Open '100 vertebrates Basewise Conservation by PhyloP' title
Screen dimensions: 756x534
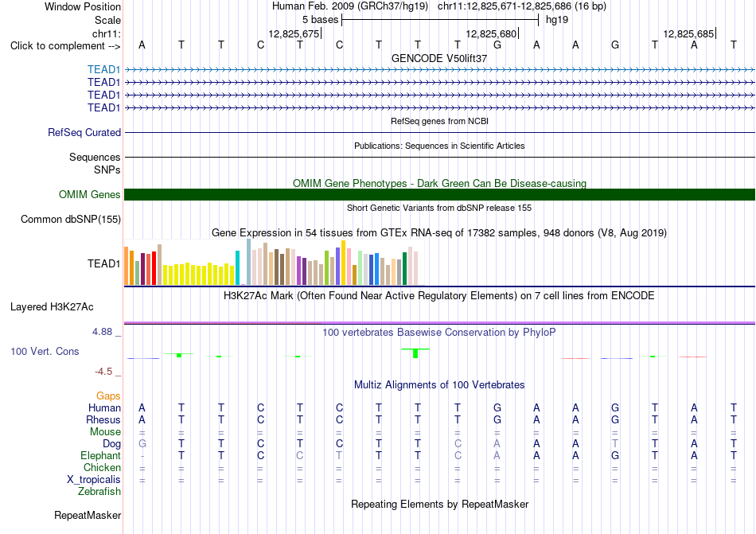[x=439, y=333]
